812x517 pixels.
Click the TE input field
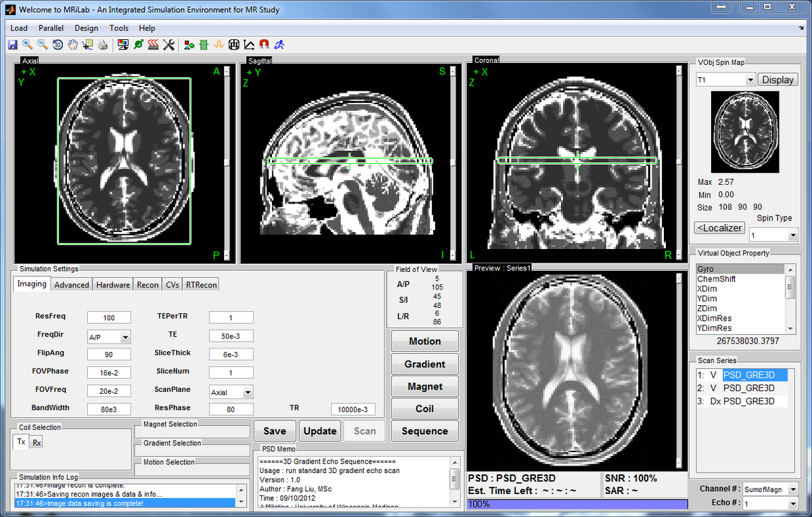[231, 336]
